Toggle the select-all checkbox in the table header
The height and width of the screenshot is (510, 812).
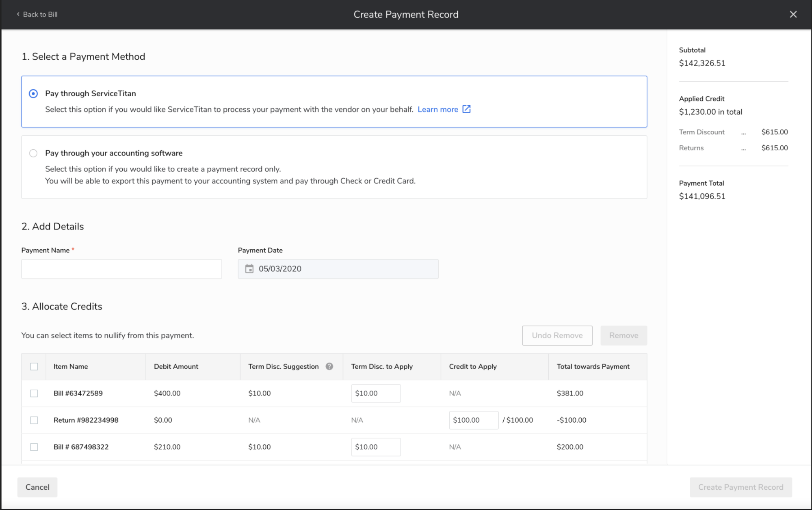34,366
